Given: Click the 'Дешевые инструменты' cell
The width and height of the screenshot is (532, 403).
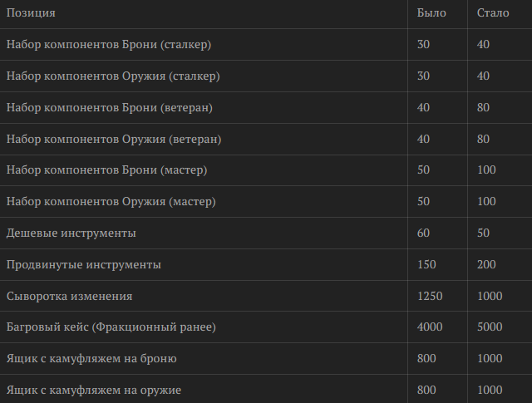Looking at the screenshot, I should tap(71, 233).
